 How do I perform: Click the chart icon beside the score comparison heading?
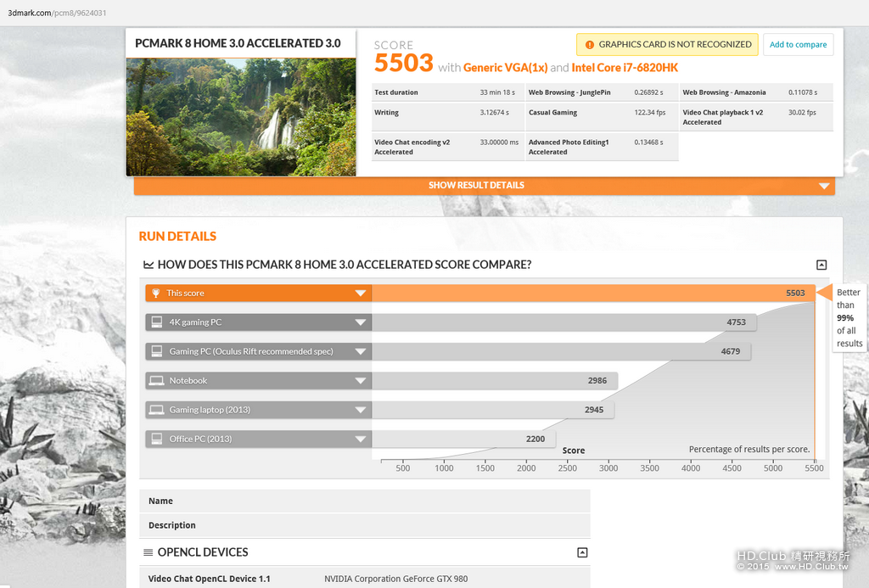pos(149,265)
